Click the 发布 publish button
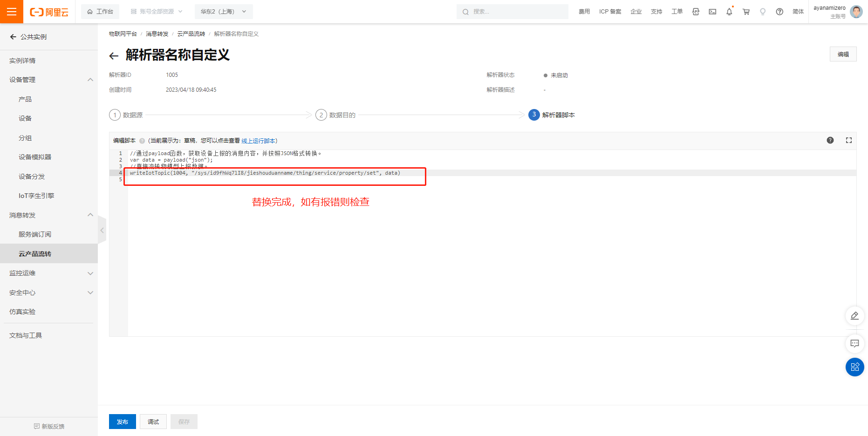Image resolution: width=868 pixels, height=436 pixels. pos(123,422)
